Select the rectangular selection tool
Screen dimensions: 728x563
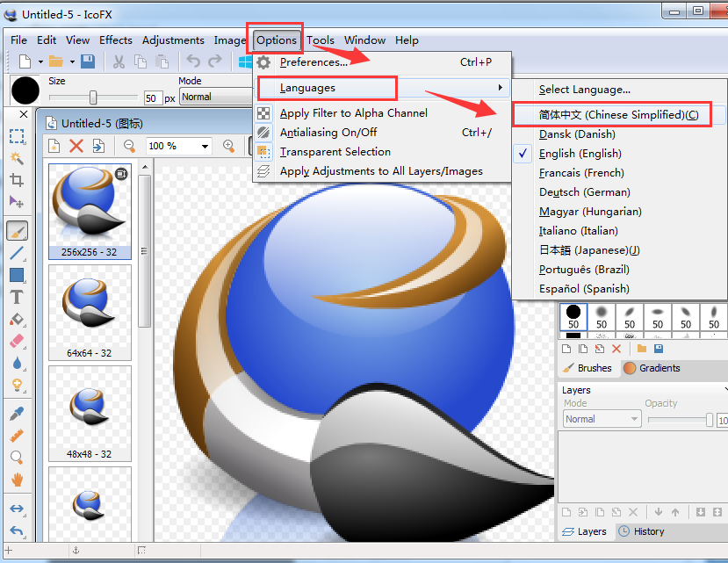click(17, 136)
